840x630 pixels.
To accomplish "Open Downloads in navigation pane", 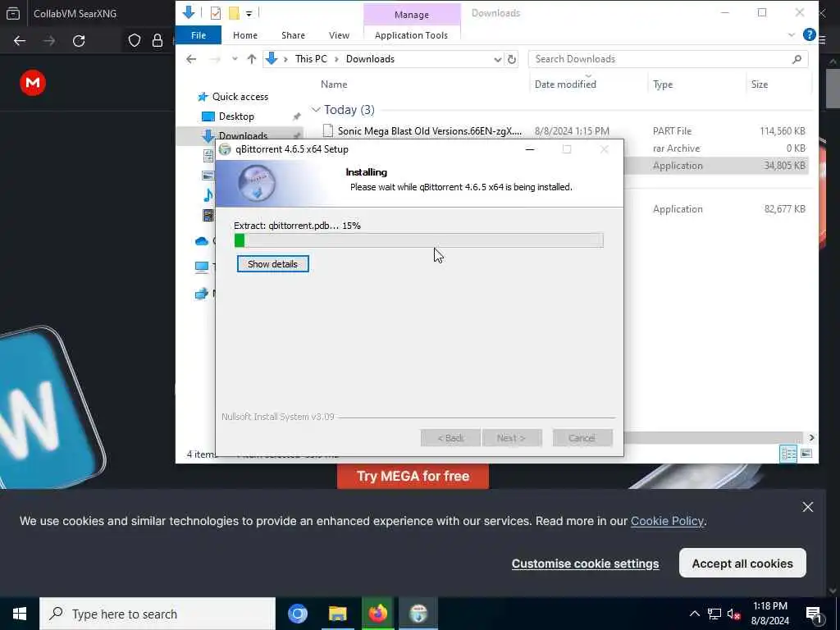I will (242, 135).
